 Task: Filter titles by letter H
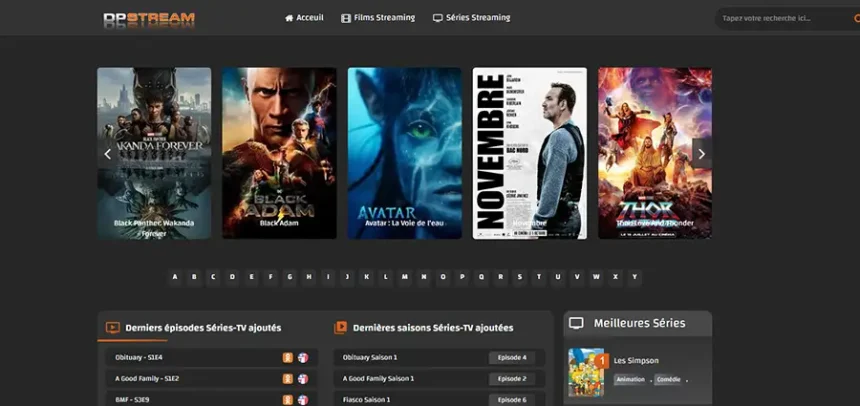click(x=309, y=277)
